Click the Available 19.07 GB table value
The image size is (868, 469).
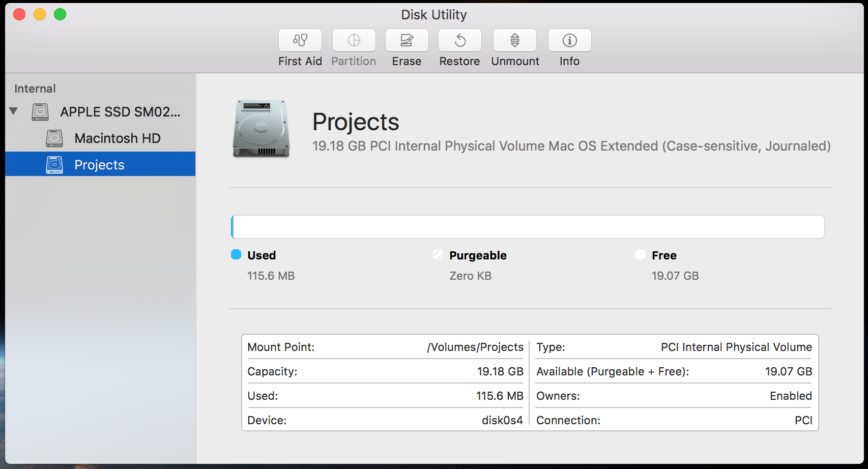click(x=789, y=371)
